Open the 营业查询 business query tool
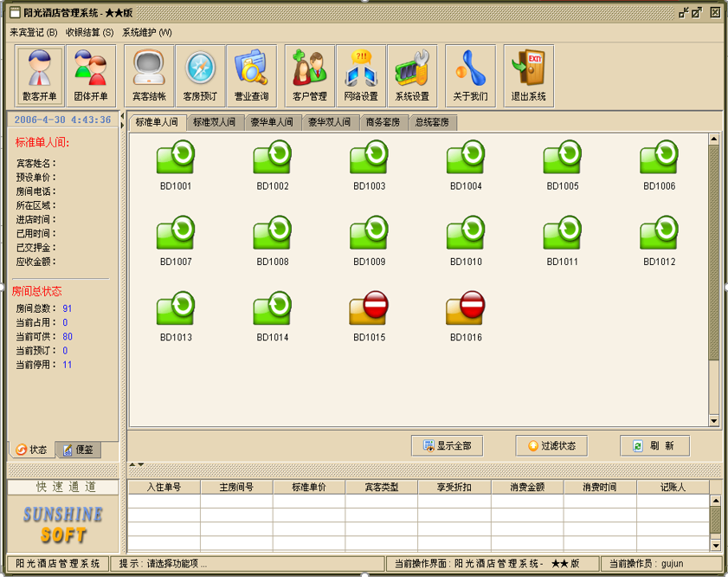This screenshot has height=577, width=728. [x=252, y=75]
